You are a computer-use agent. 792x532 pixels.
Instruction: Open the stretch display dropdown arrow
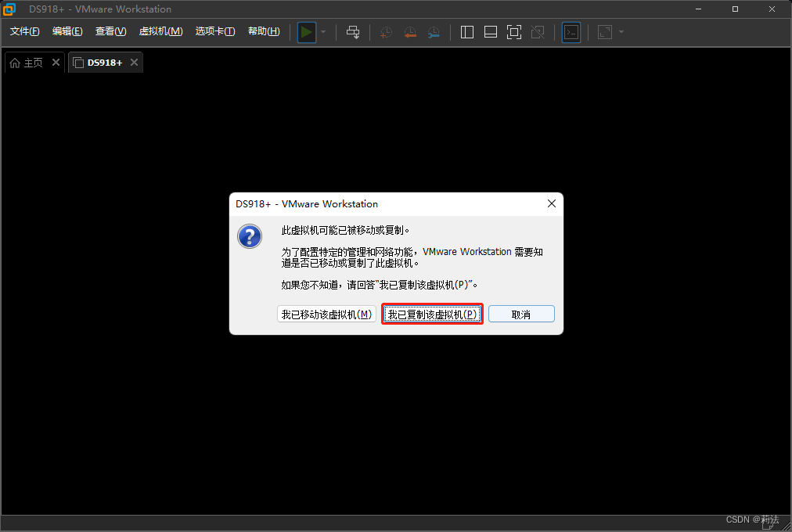[x=621, y=32]
